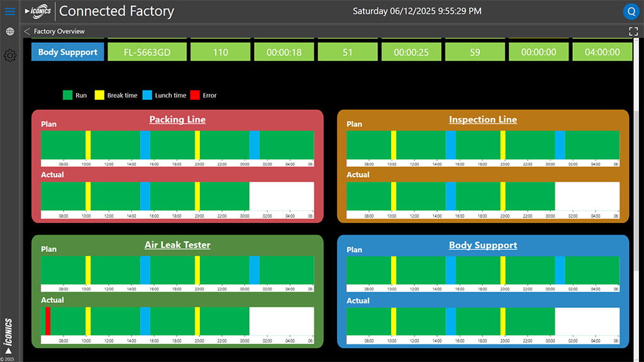Screen dimensions: 644x362
Task: Click the back arrow beside Factory Overview
Action: click(x=27, y=31)
